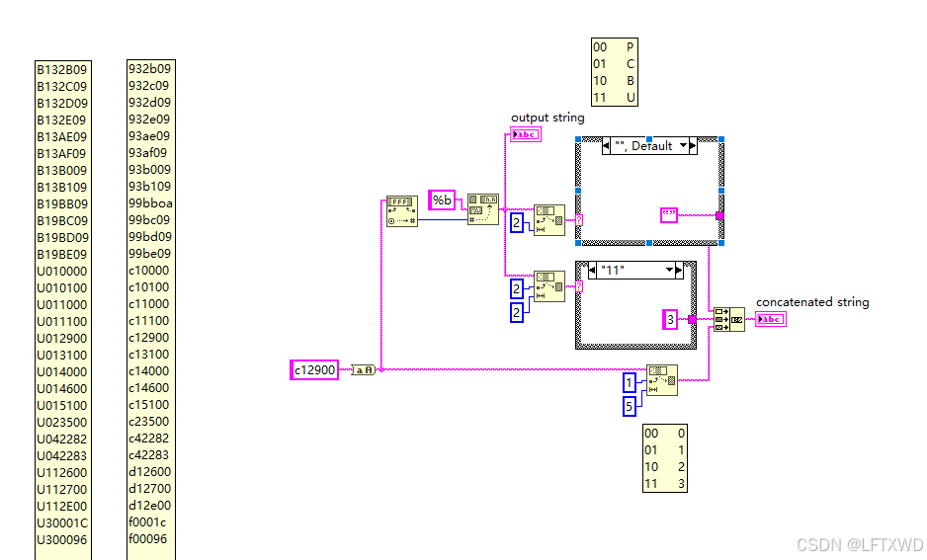Click the U30001C entry in the left list
Image resolution: width=927 pixels, height=560 pixels.
pos(62,523)
